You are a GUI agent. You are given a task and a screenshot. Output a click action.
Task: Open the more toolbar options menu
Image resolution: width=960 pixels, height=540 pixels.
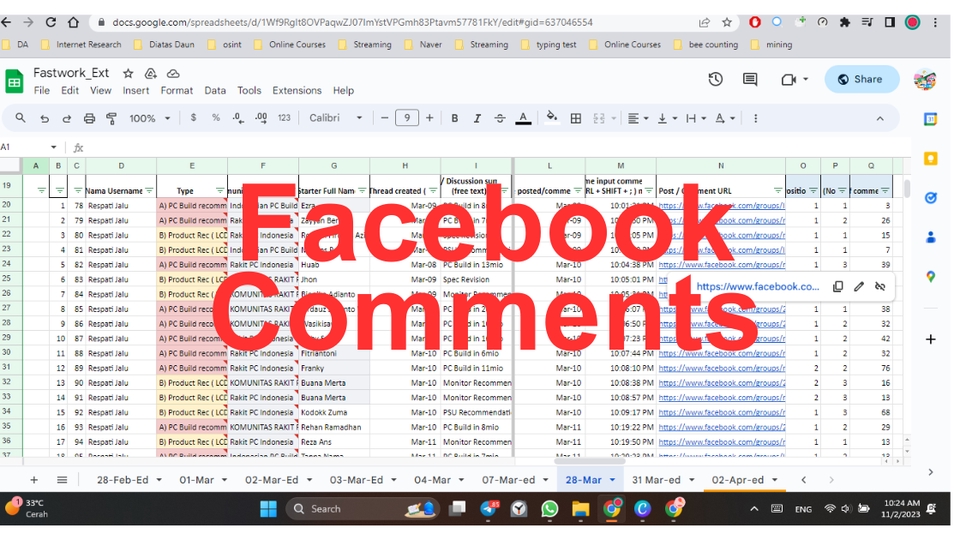pyautogui.click(x=756, y=118)
